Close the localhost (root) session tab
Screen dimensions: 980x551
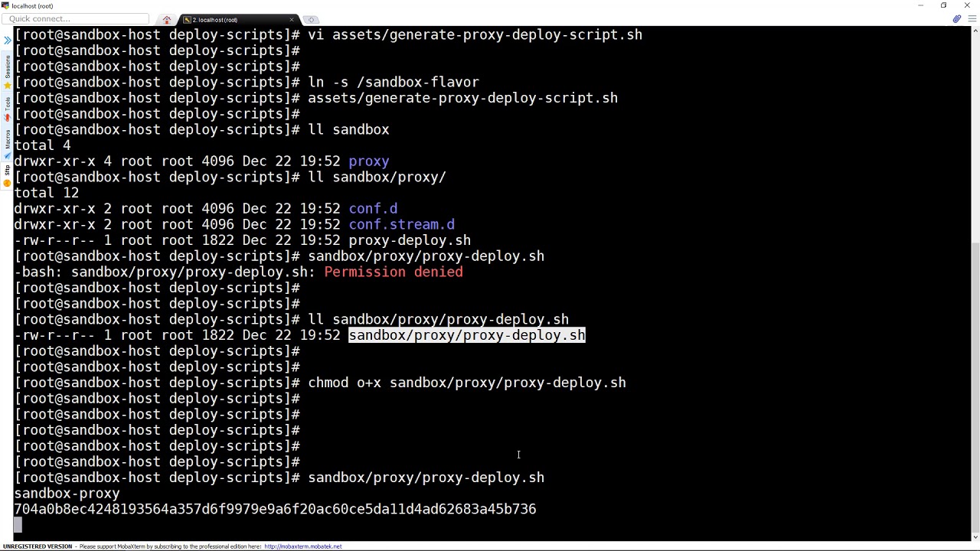292,20
